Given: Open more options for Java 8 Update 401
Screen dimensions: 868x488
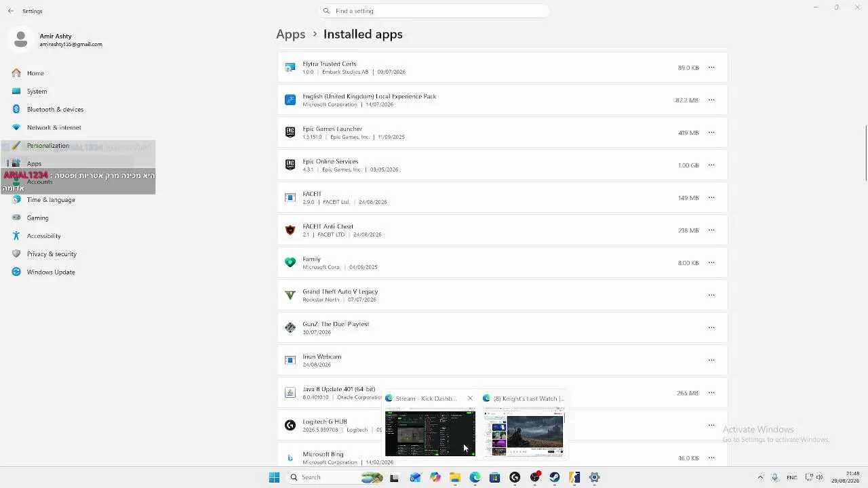Looking at the screenshot, I should (711, 393).
